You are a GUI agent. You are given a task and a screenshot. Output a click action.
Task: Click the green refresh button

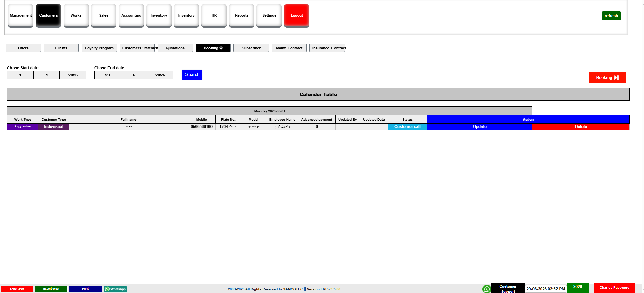pyautogui.click(x=611, y=16)
